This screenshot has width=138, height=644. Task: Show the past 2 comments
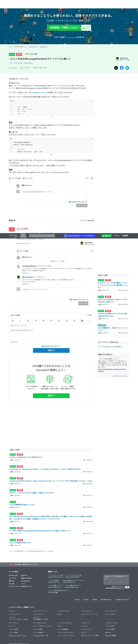coord(57,261)
